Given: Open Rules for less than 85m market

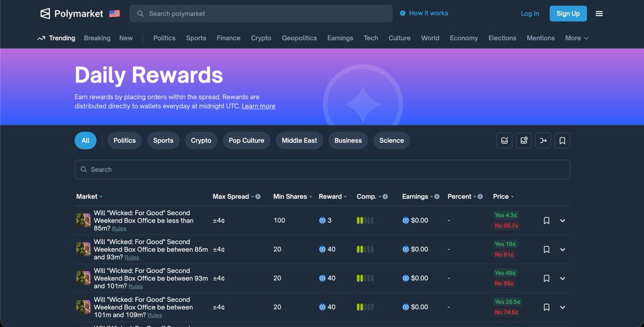Looking at the screenshot, I should click(119, 229).
